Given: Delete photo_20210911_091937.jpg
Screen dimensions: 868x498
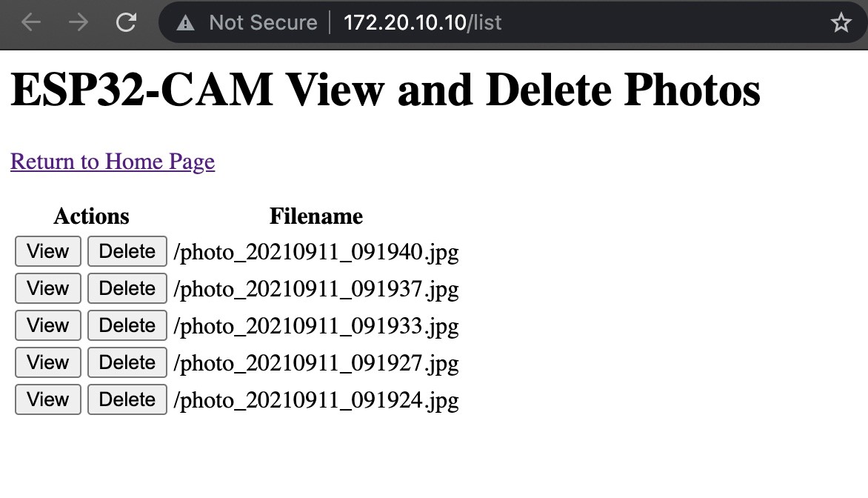Looking at the screenshot, I should pos(127,289).
